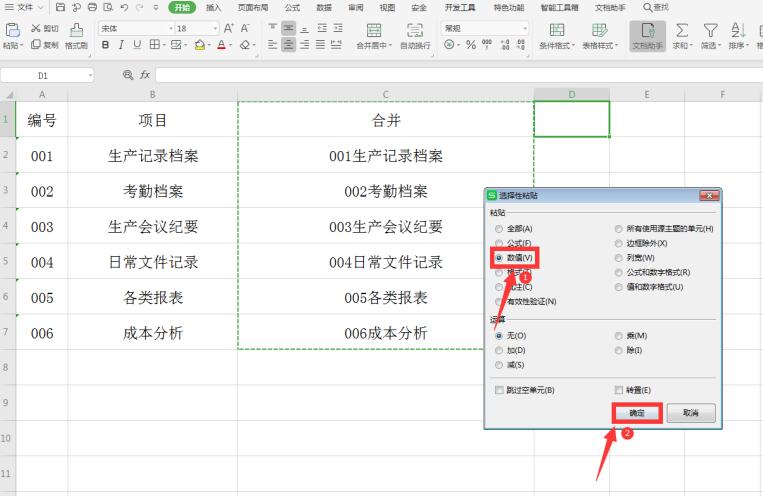Viewport: 763px width, 496px height.
Task: Select the 数值(V) values radio button
Action: click(499, 258)
